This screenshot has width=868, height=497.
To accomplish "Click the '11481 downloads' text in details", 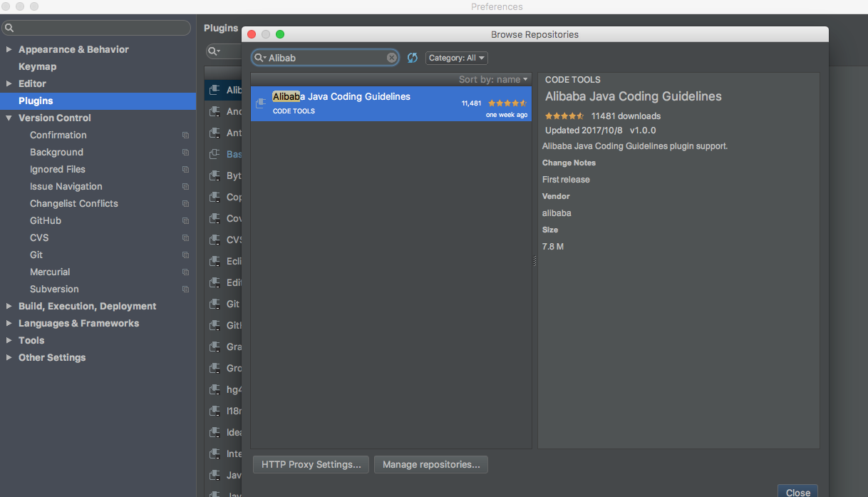I will pos(626,116).
